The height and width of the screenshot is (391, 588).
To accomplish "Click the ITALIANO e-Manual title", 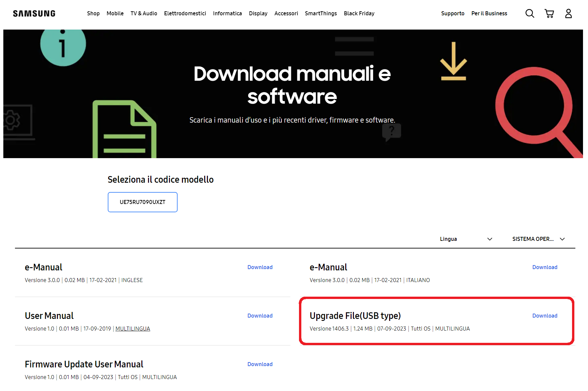I will (328, 267).
